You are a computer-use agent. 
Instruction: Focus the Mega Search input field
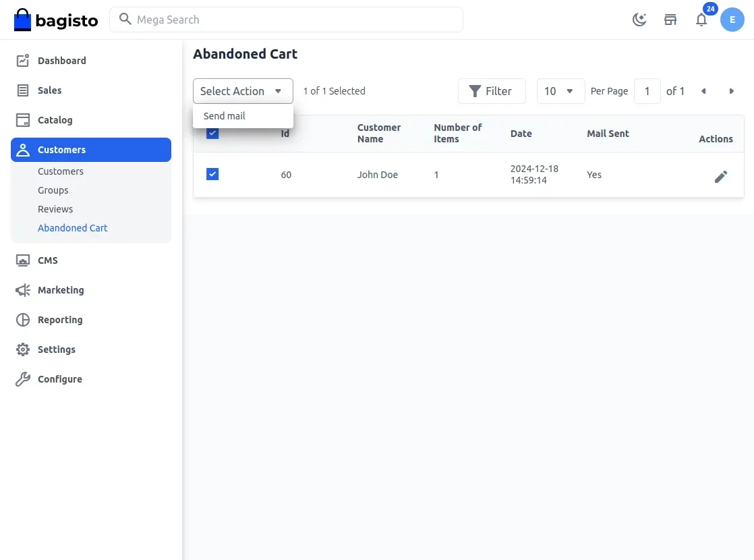pos(286,20)
